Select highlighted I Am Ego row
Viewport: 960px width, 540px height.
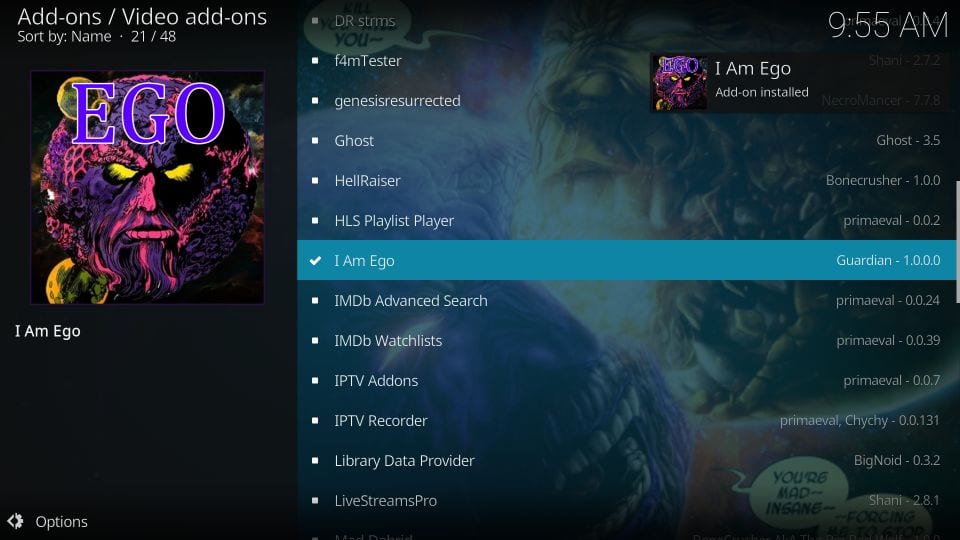pos(626,260)
